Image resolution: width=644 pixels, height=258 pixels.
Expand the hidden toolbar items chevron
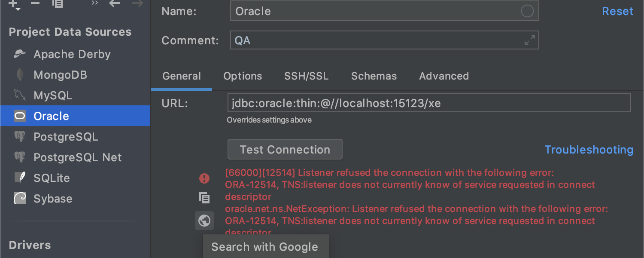(x=95, y=3)
